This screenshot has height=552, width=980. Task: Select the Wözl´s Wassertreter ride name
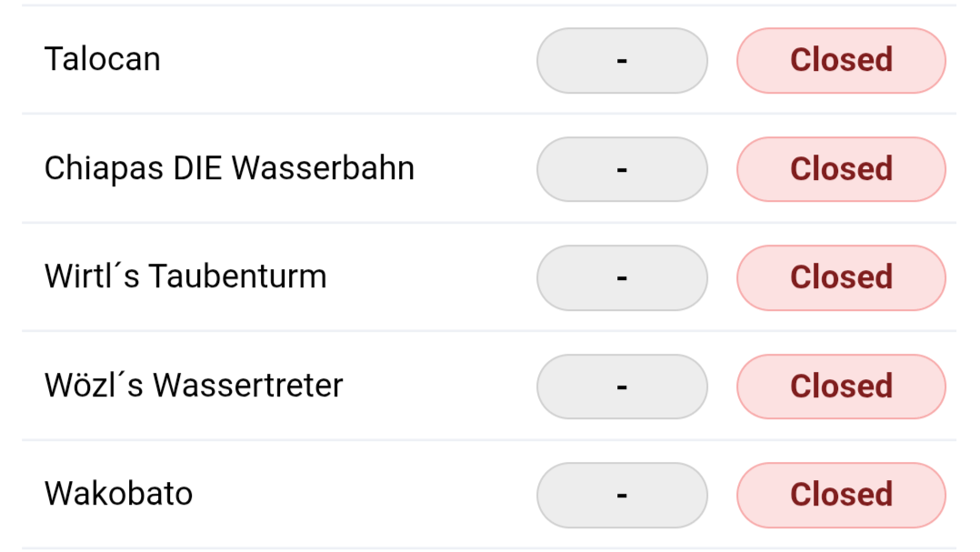coord(194,386)
